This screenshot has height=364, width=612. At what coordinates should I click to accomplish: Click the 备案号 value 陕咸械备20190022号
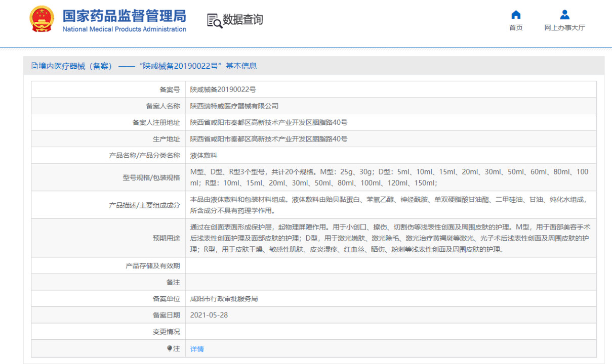click(x=223, y=89)
